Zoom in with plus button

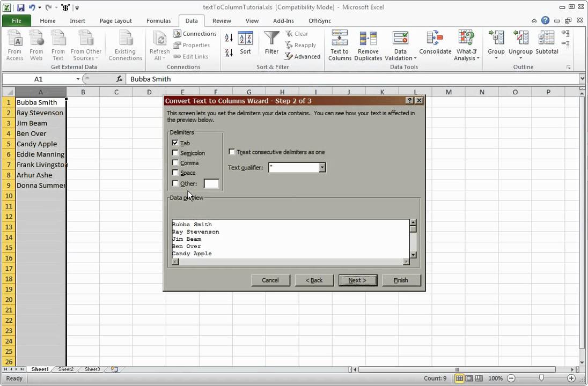pyautogui.click(x=571, y=378)
